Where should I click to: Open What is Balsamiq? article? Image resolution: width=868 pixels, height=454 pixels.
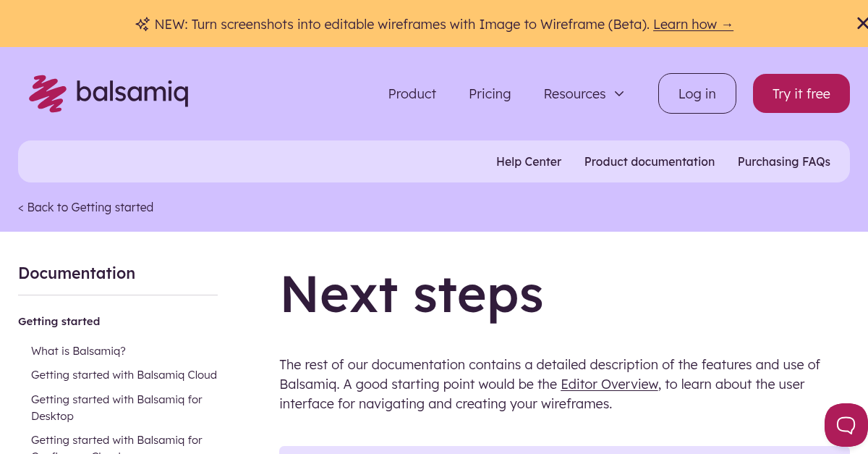pos(78,350)
